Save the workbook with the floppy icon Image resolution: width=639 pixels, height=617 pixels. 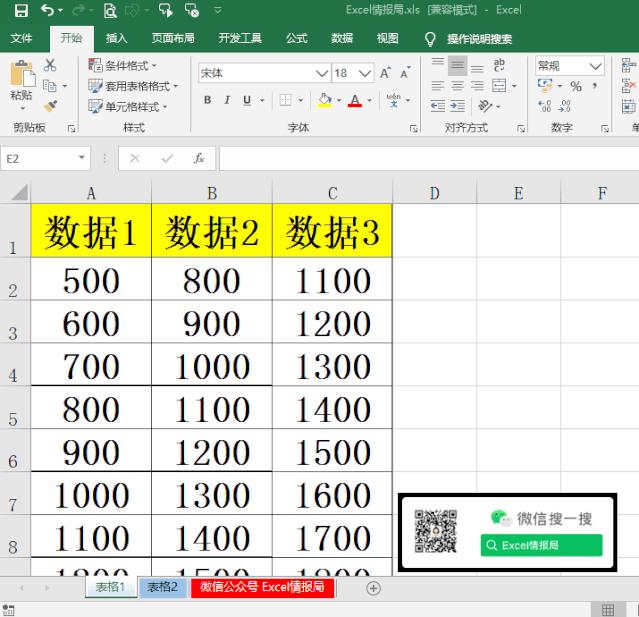pyautogui.click(x=21, y=10)
